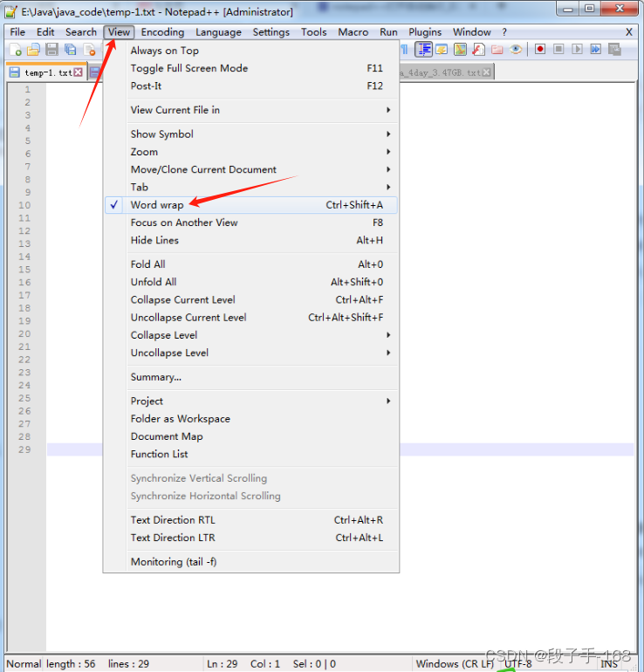The image size is (644, 672).
Task: Open the Encoding menu
Action: tap(162, 32)
